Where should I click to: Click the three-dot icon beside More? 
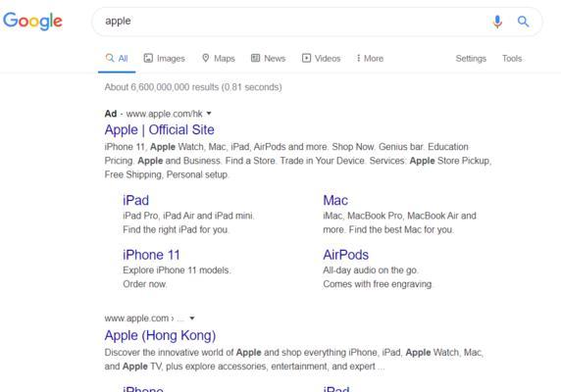pyautogui.click(x=358, y=58)
